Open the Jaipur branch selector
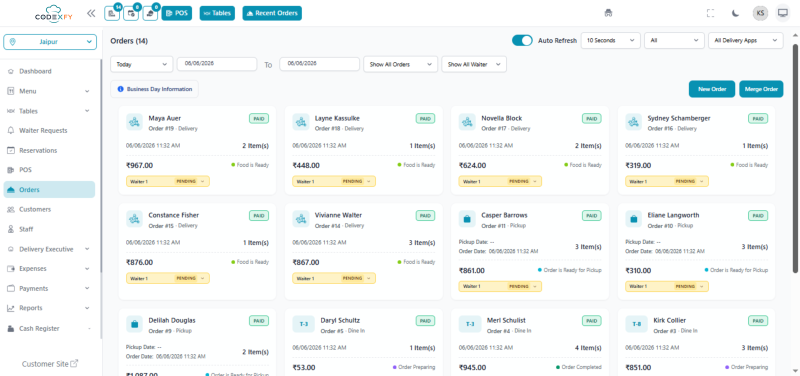The height and width of the screenshot is (376, 800). 50,42
